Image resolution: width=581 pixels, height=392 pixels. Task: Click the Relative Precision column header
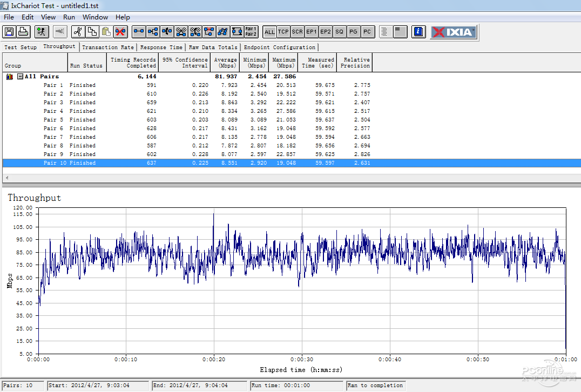[355, 62]
